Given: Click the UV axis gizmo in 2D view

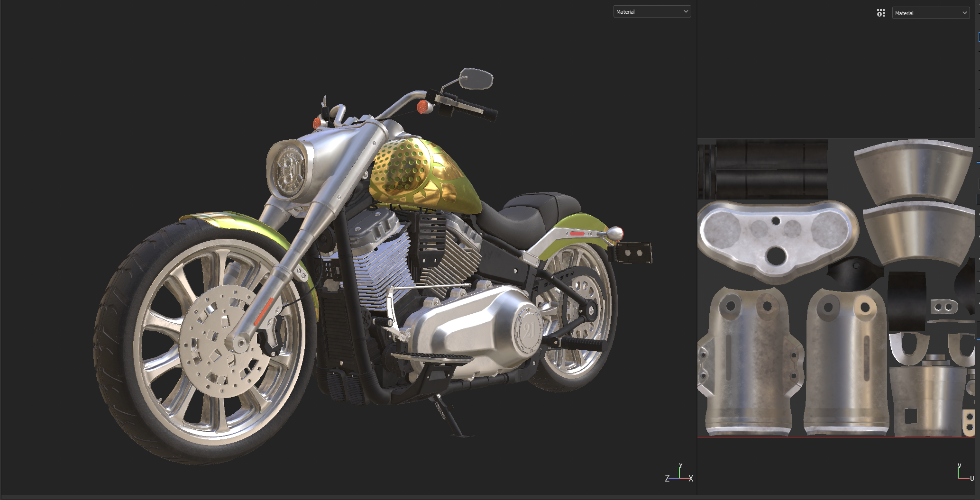Looking at the screenshot, I should click(x=965, y=473).
